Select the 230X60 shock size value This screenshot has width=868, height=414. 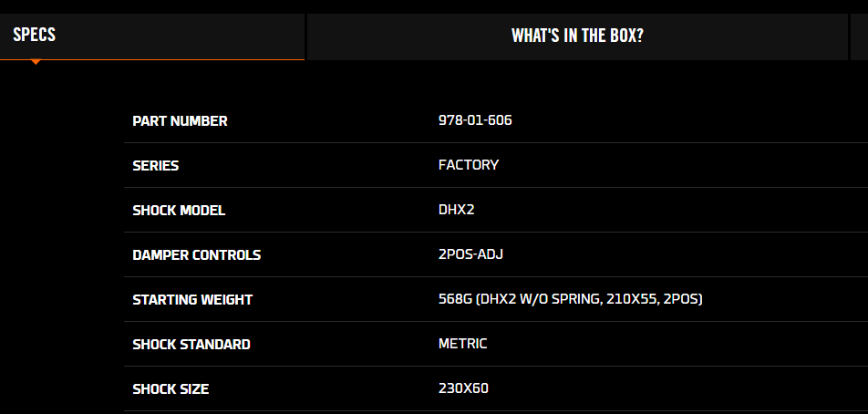pos(463,388)
